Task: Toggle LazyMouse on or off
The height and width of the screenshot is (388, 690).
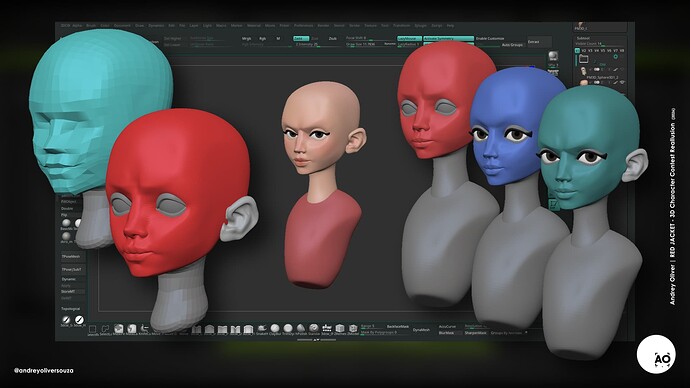Action: click(x=409, y=39)
